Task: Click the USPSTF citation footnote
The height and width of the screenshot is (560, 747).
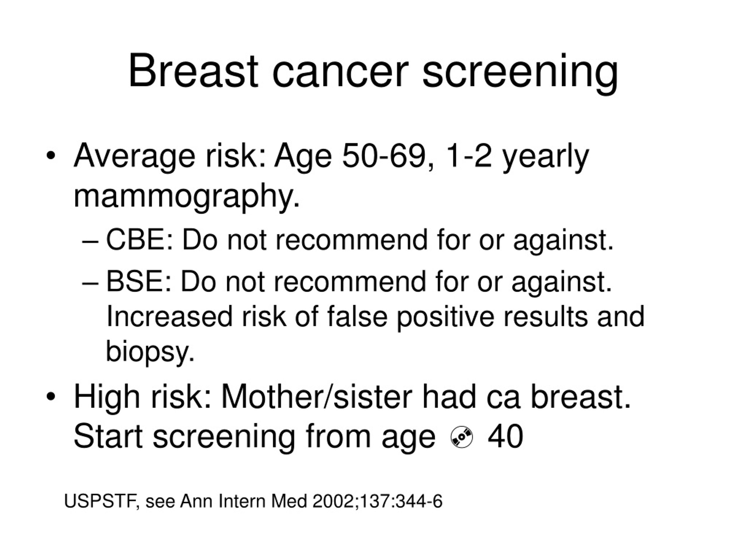Action: coord(253,501)
